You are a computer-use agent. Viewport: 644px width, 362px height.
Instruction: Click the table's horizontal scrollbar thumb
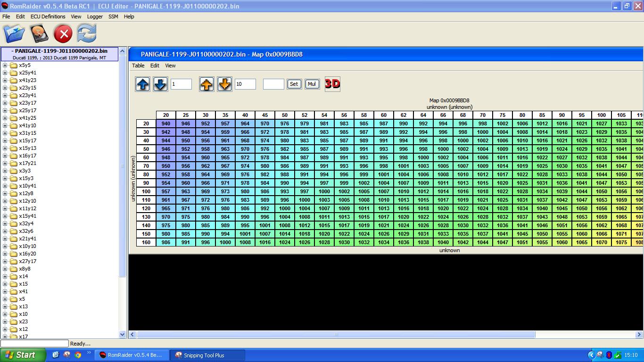click(336, 335)
